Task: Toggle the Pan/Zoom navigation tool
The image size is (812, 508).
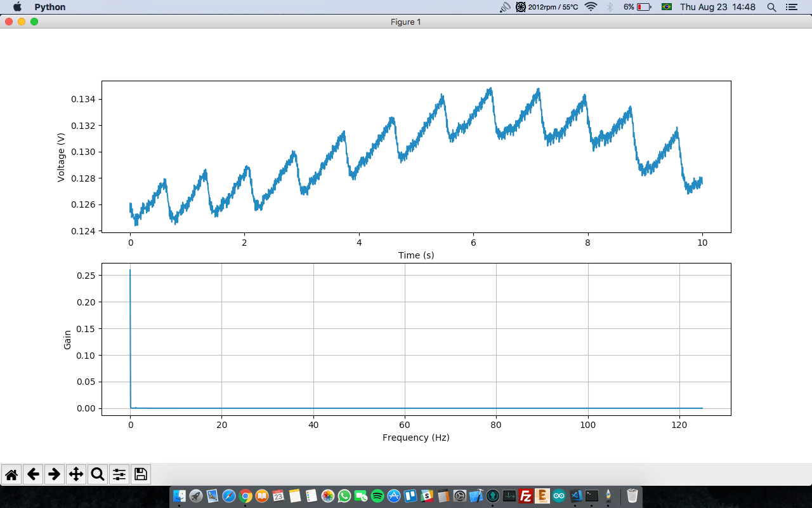Action: (75, 474)
